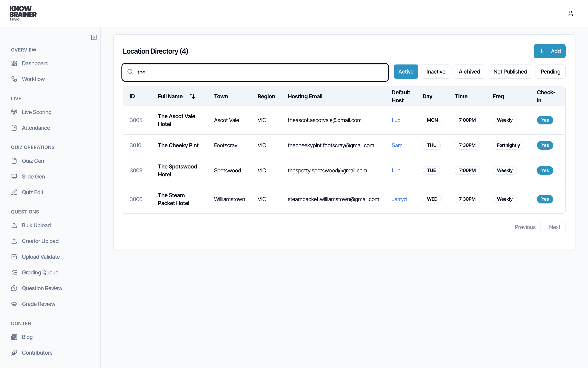Go to Live Scoring page
Screen dimensions: 588x368
(x=37, y=112)
